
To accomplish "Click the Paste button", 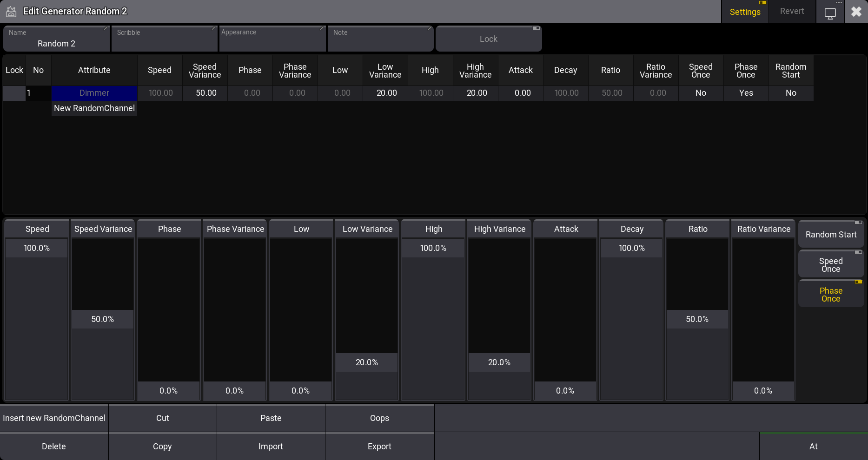I will 271,418.
